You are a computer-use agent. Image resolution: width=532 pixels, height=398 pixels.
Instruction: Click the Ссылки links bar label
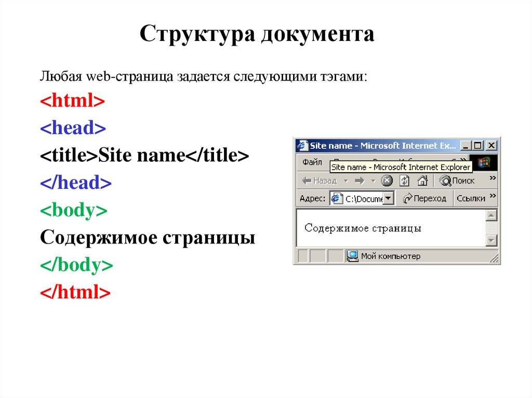coord(471,199)
